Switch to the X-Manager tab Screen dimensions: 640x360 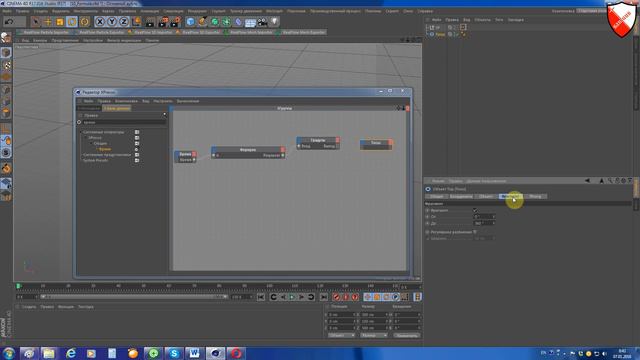(x=89, y=108)
